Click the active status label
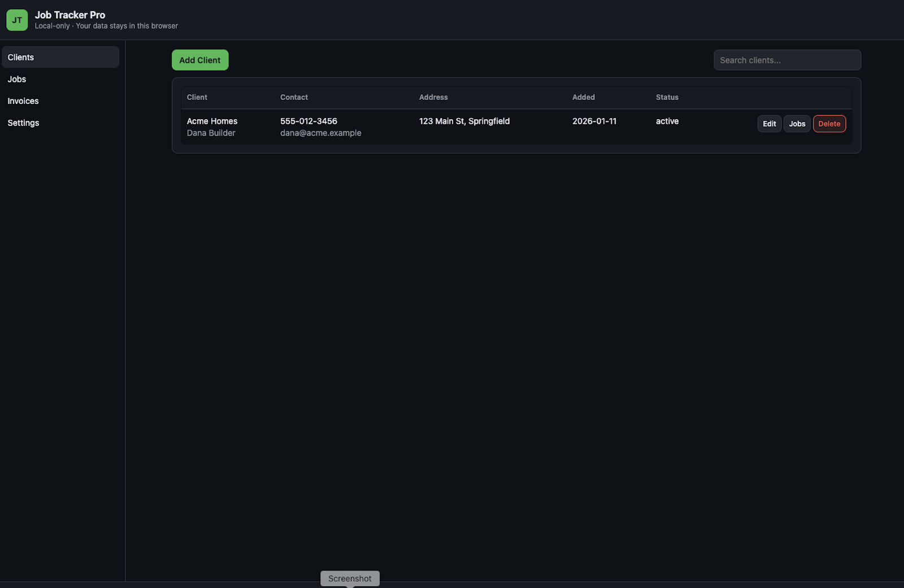This screenshot has width=904, height=588. tap(667, 121)
